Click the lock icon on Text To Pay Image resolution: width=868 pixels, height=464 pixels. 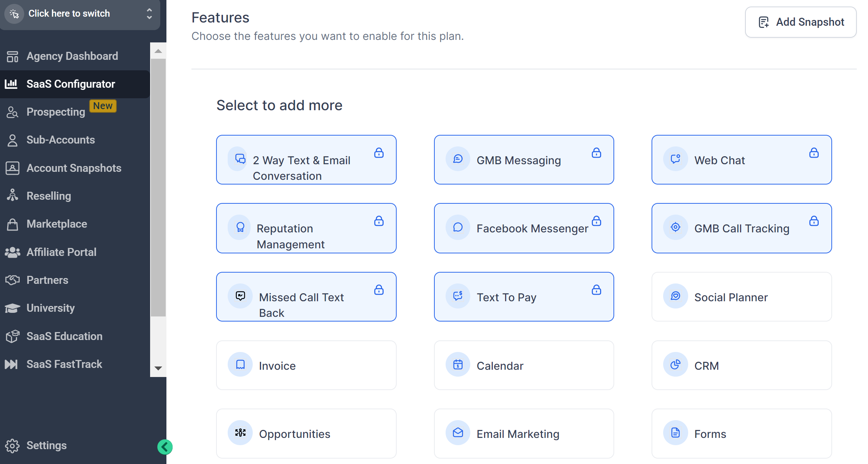[x=596, y=290]
